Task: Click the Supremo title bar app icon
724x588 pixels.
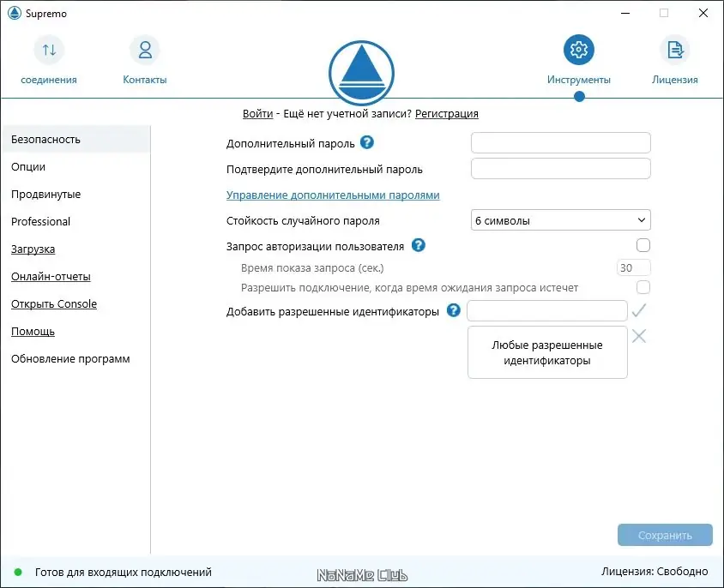Action: [x=15, y=13]
